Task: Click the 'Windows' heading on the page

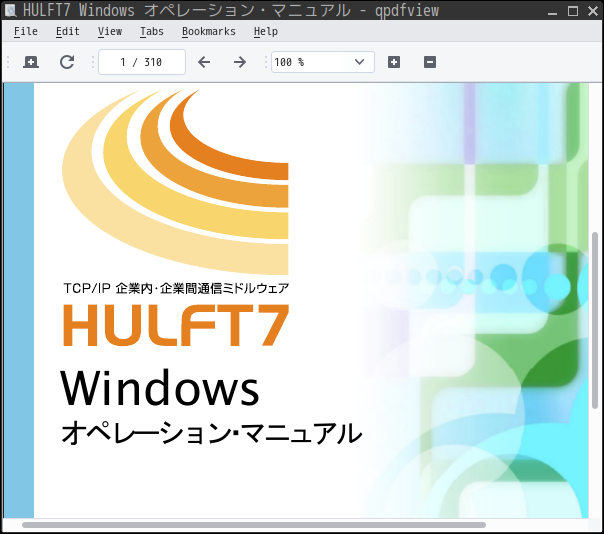Action: (x=160, y=388)
